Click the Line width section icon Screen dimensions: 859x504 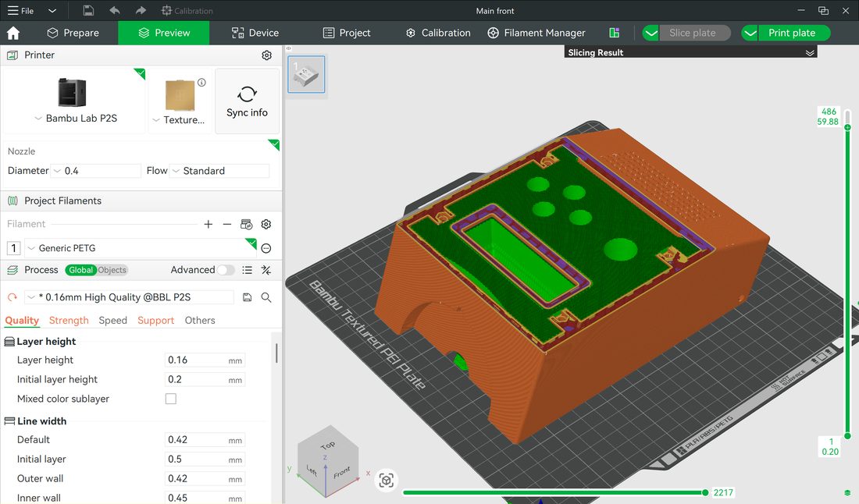9,421
